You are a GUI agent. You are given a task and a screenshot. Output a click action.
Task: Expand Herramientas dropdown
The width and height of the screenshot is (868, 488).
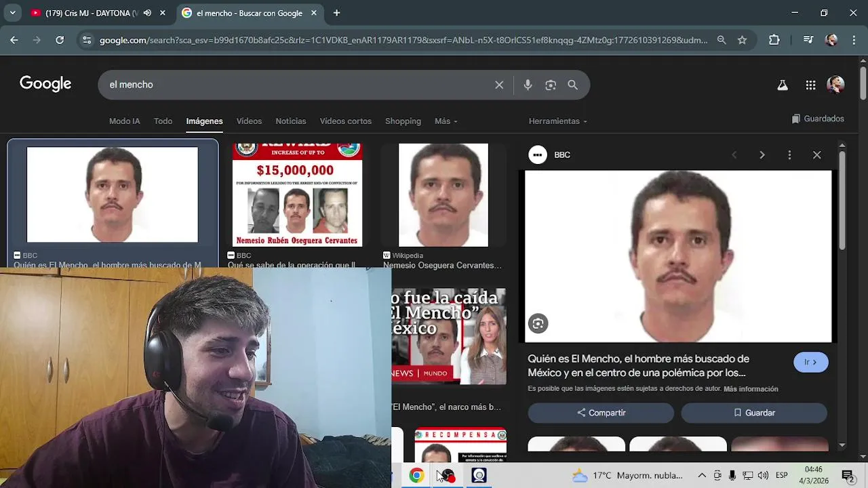tap(558, 121)
